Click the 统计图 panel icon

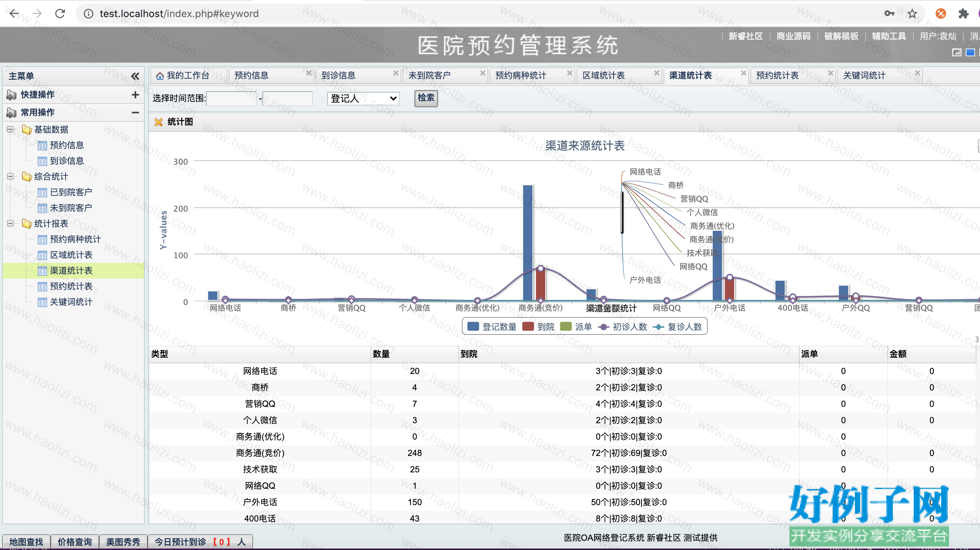pos(158,122)
